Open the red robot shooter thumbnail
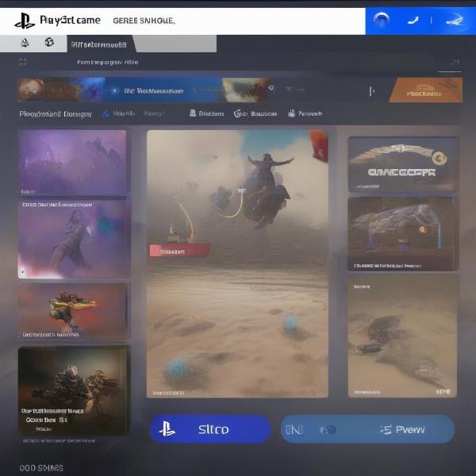 pos(73,311)
